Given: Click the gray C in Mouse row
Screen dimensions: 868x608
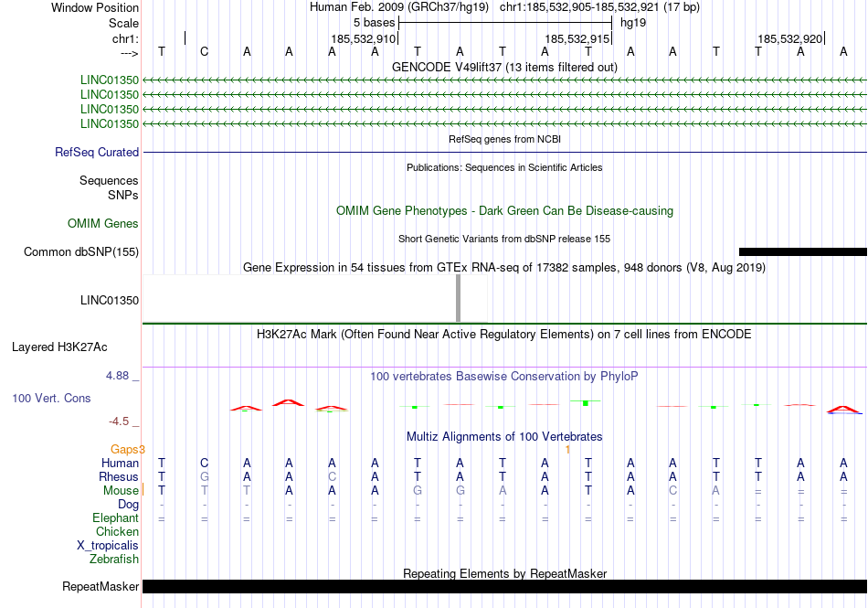Looking at the screenshot, I should pyautogui.click(x=672, y=491).
